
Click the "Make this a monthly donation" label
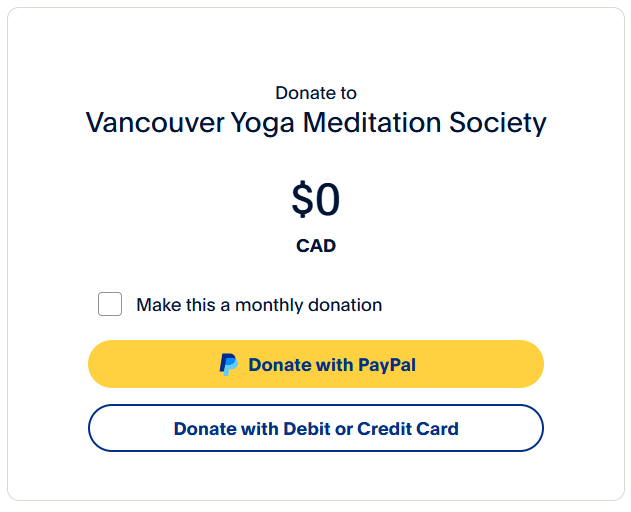tap(259, 305)
